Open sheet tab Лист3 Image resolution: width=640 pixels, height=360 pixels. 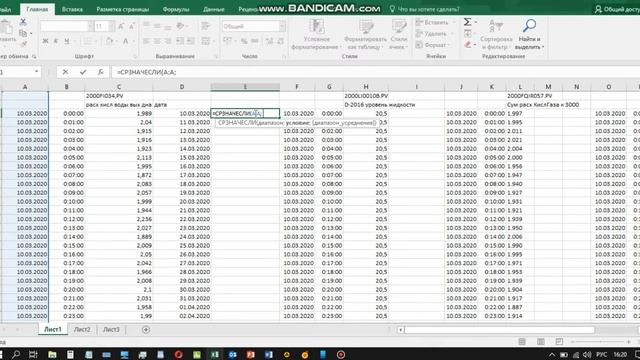(x=111, y=329)
